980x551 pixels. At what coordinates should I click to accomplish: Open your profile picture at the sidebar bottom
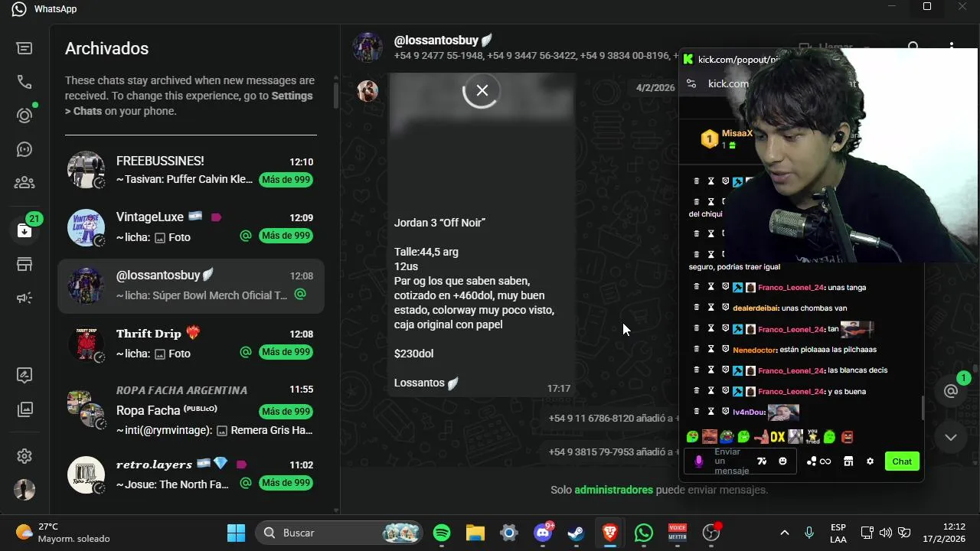tap(24, 490)
